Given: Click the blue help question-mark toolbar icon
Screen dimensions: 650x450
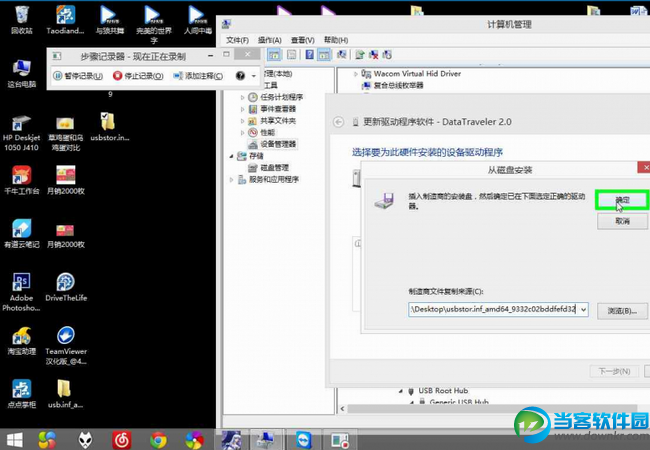Looking at the screenshot, I should [x=309, y=55].
